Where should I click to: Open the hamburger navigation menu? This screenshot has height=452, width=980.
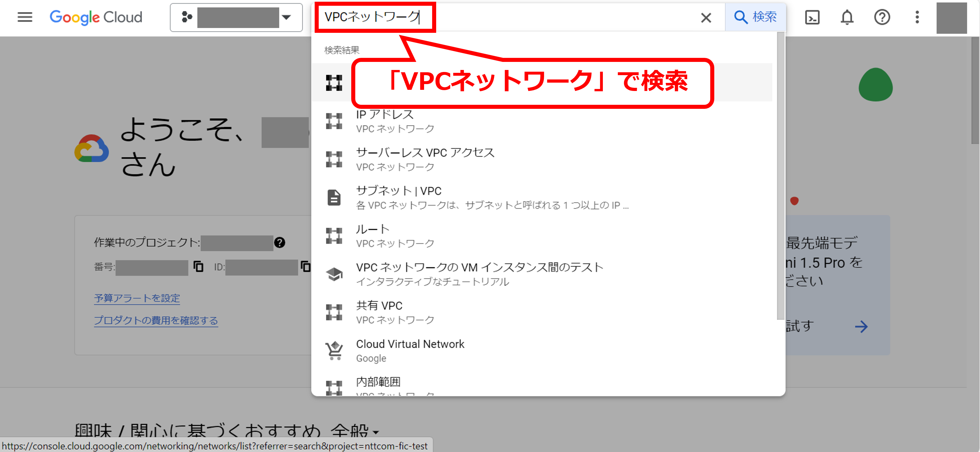click(25, 17)
